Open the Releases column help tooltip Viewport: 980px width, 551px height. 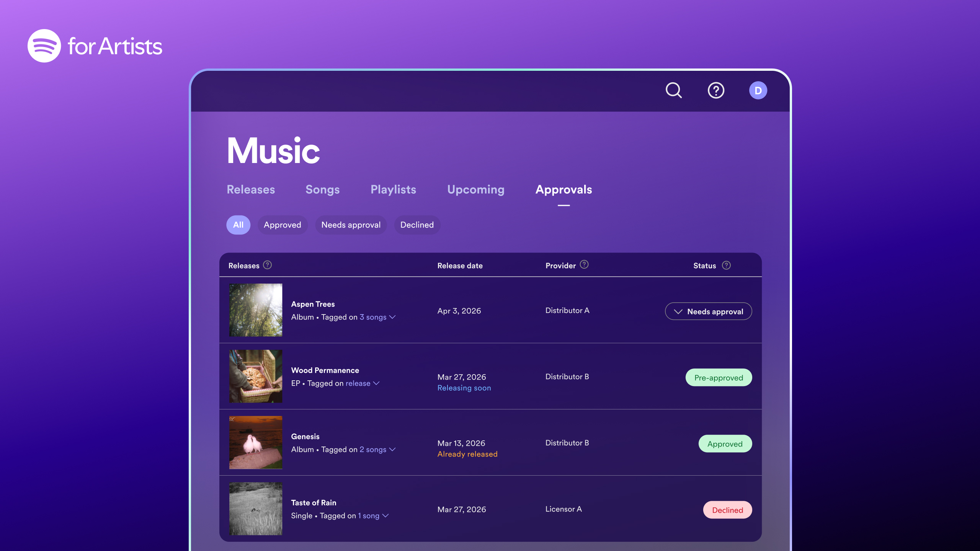[x=267, y=265]
